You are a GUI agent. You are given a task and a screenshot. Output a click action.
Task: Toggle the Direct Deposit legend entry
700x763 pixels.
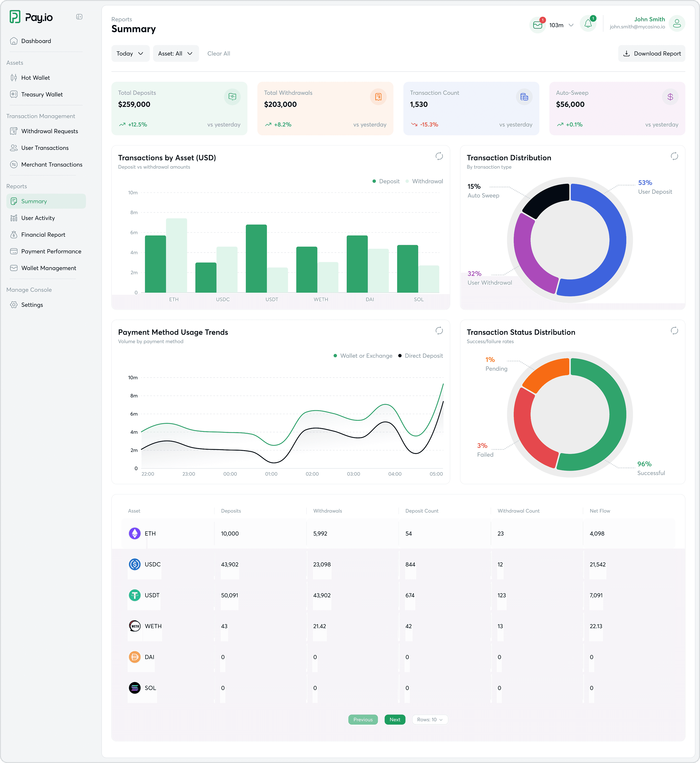tap(420, 355)
